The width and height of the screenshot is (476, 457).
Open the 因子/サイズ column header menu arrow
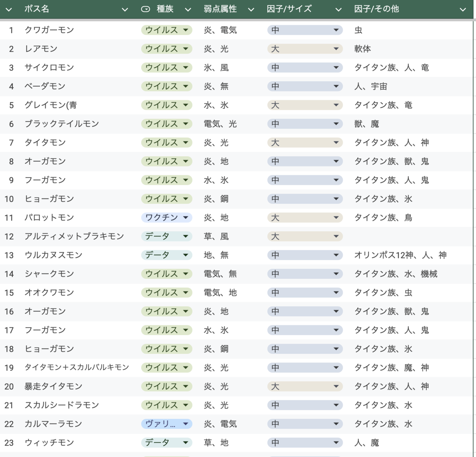[x=338, y=10]
